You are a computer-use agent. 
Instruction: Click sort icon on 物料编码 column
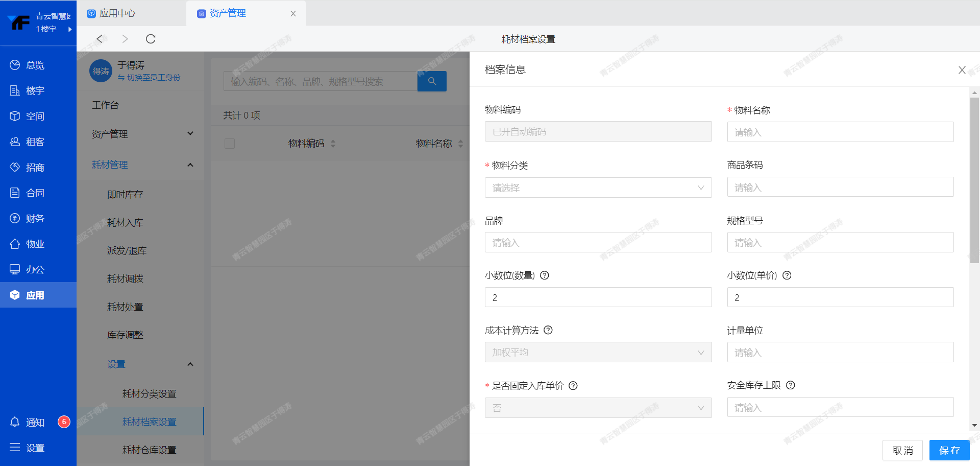coord(333,144)
